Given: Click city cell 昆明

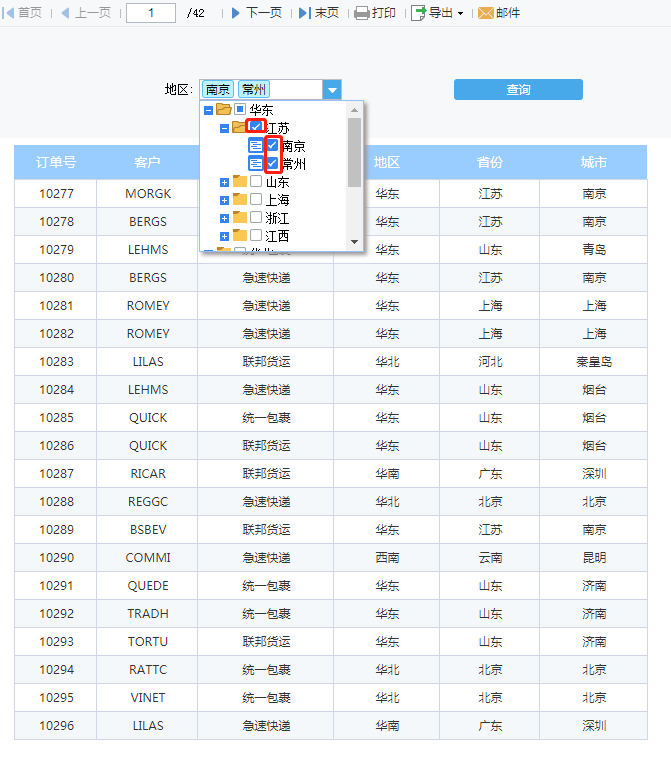Looking at the screenshot, I should 594,558.
